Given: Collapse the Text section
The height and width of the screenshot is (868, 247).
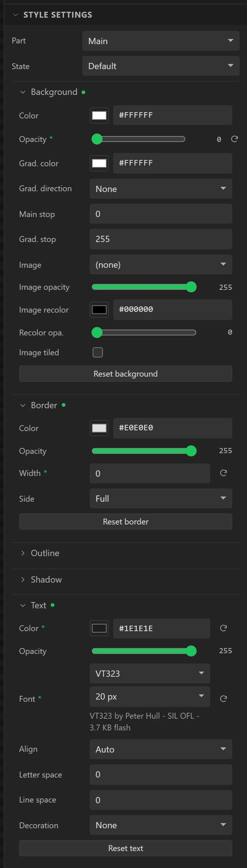Looking at the screenshot, I should click(x=23, y=605).
